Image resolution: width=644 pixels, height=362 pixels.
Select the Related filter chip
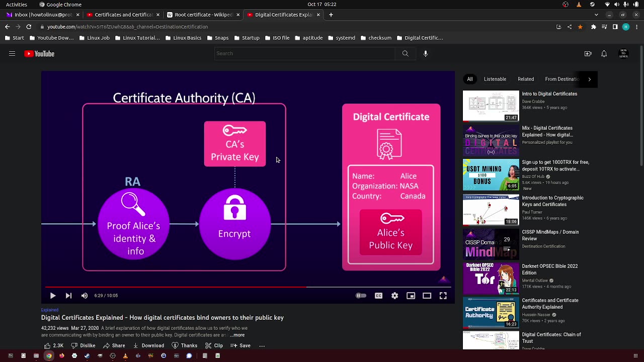coord(526,79)
